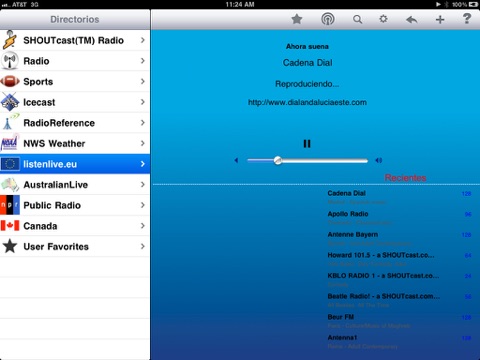
Task: Click the battery status indicator
Action: [473, 4]
